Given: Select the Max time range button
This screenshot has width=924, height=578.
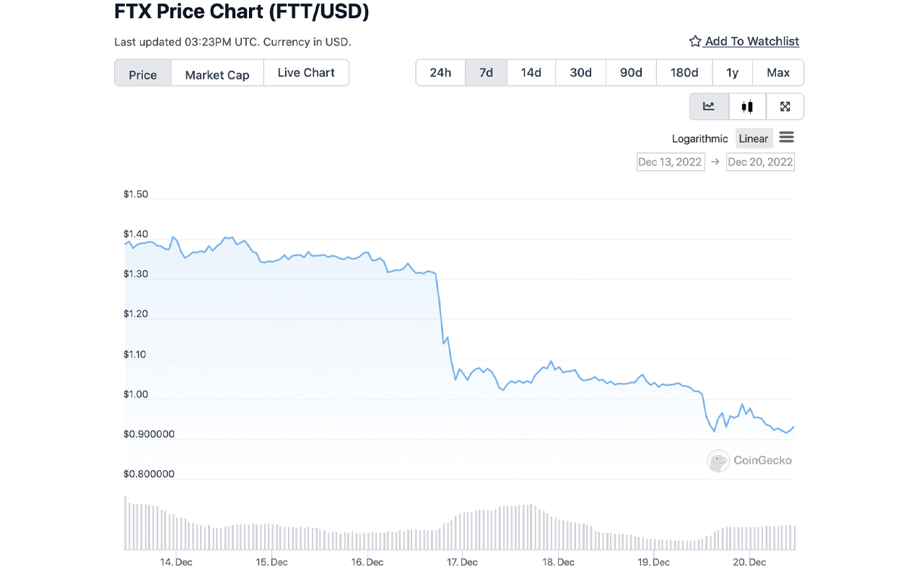Looking at the screenshot, I should click(777, 72).
